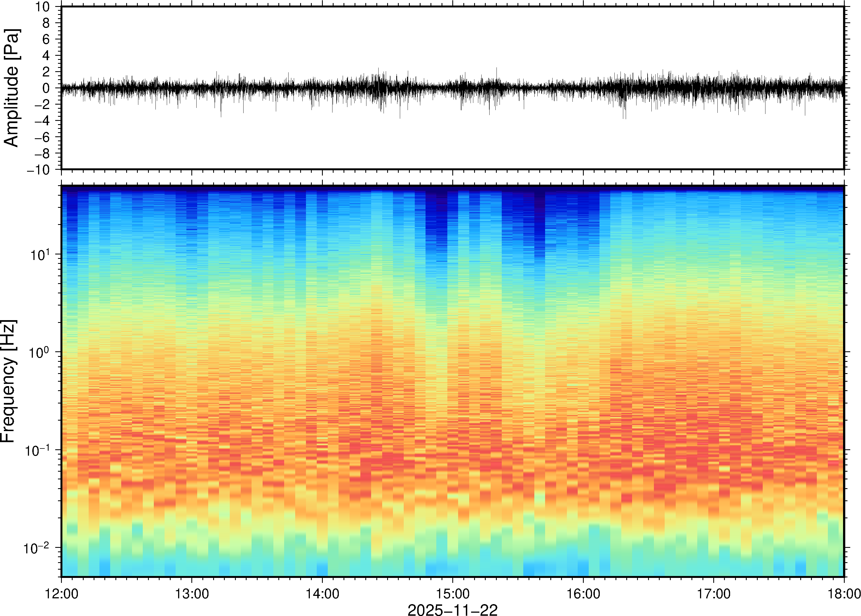
Task: Click the -10 amplitude tick label
Action: (38, 170)
